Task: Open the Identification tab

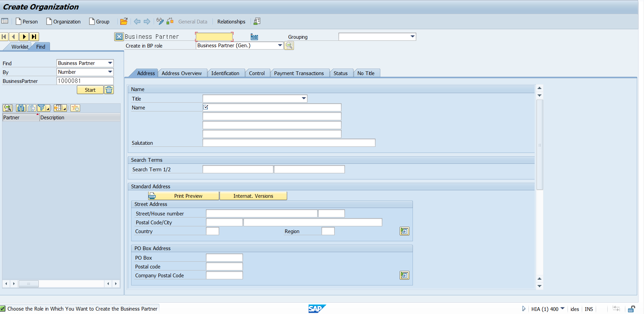Action: (225, 73)
